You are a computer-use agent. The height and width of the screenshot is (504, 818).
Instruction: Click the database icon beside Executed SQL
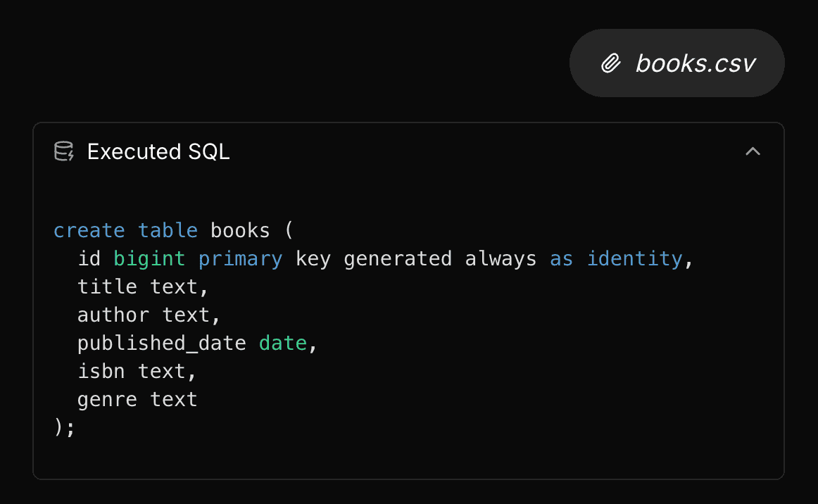pyautogui.click(x=63, y=151)
